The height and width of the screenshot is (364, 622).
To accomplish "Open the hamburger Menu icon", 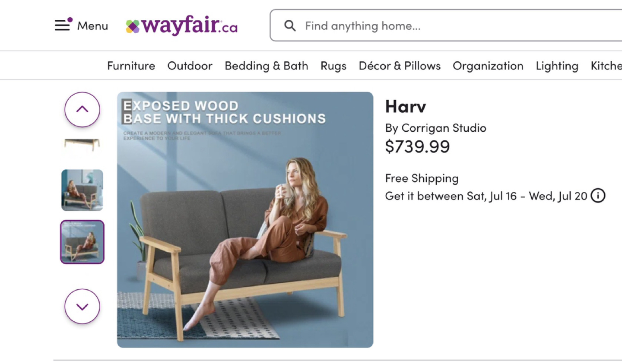I will click(x=63, y=25).
